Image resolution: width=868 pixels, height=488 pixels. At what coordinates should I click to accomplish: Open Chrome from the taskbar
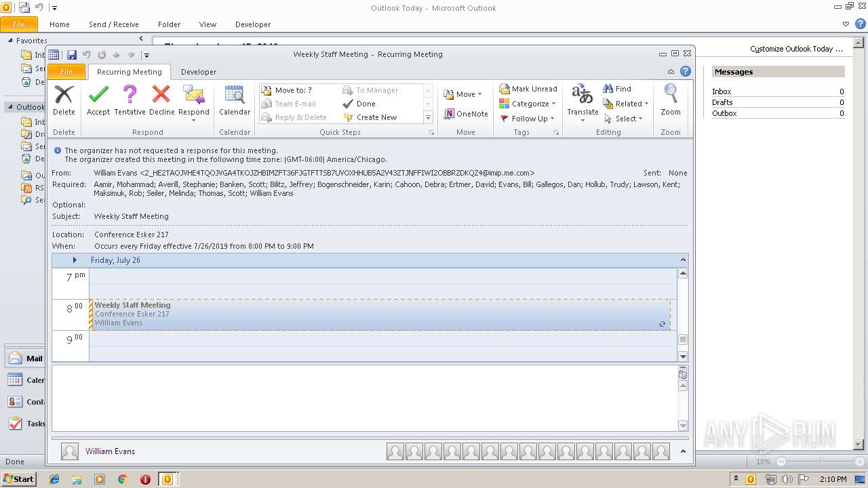point(122,479)
